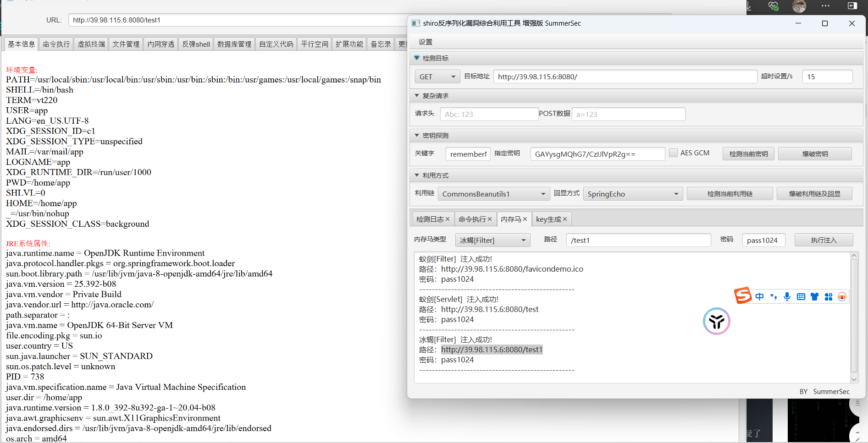
Task: Switch punctuation mode in Sogou toolbar
Action: [x=774, y=297]
